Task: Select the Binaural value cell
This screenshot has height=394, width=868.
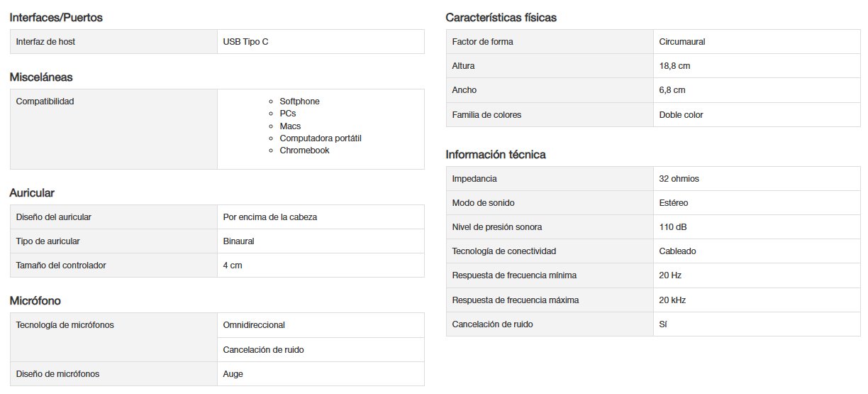Action: (x=321, y=241)
